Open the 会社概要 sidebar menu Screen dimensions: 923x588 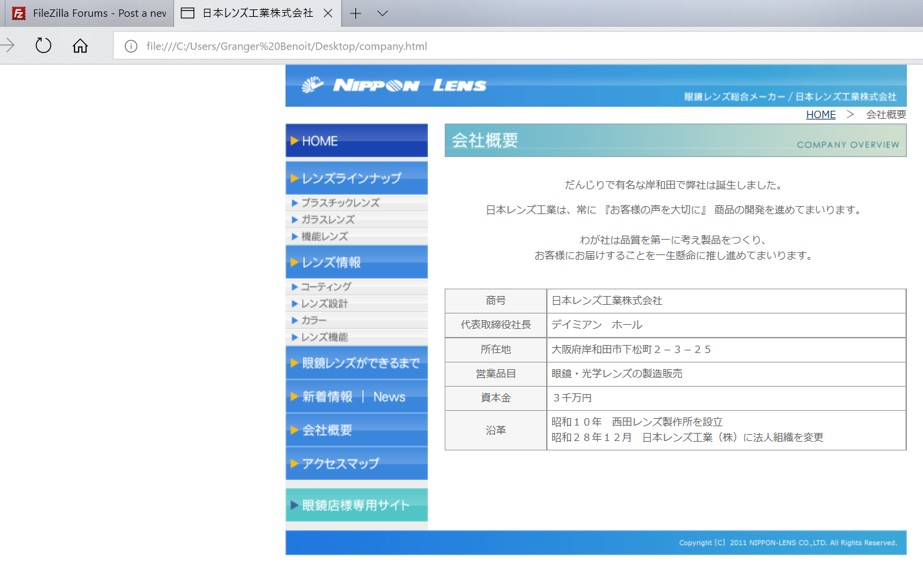357,430
